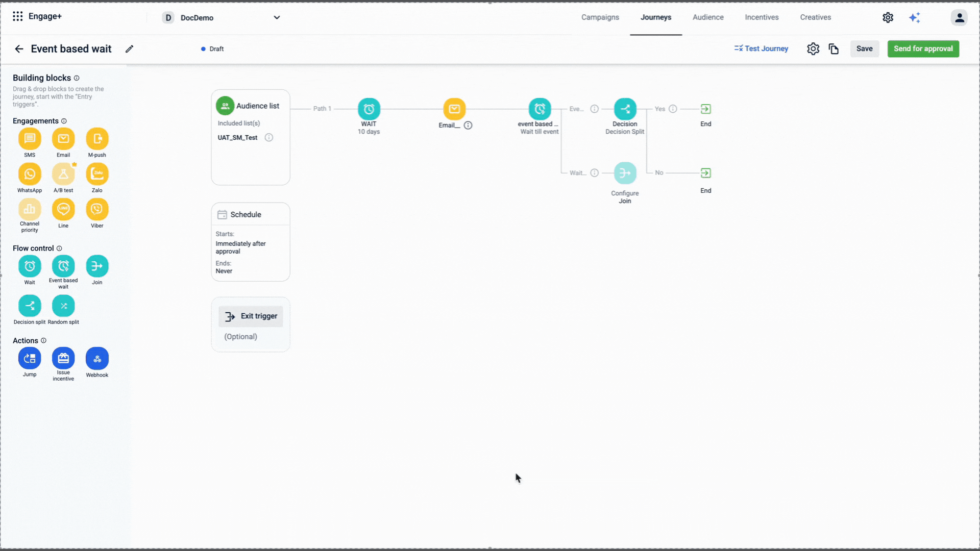Go to the Audience tab
This screenshot has height=551, width=980.
(x=708, y=17)
